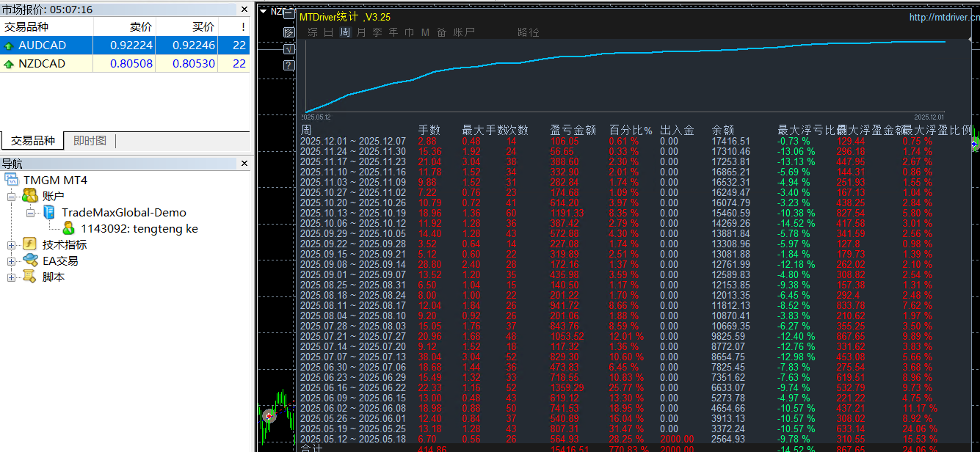This screenshot has width=980, height=452.
Task: Click the 2025.05.12 chart start date label
Action: pyautogui.click(x=316, y=117)
